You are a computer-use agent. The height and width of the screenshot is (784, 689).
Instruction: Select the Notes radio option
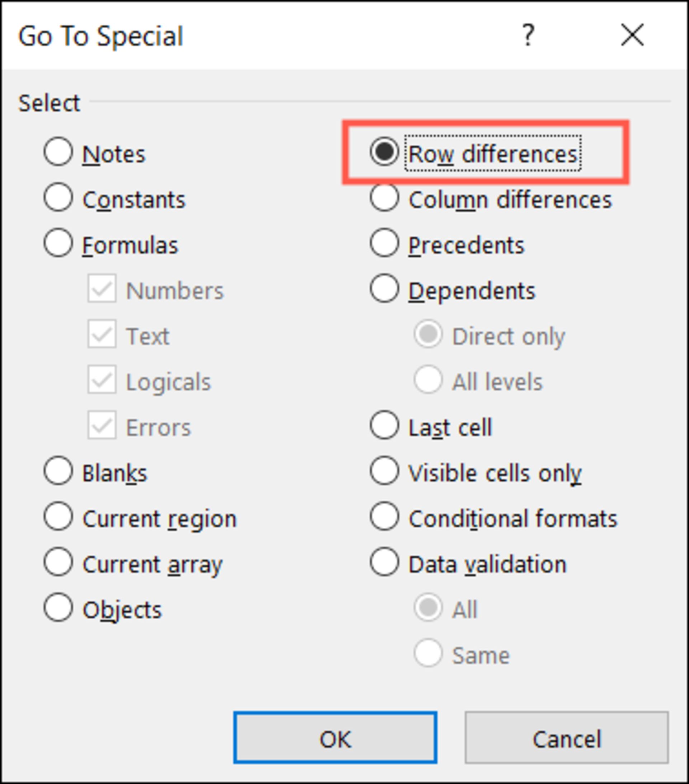[x=58, y=151]
